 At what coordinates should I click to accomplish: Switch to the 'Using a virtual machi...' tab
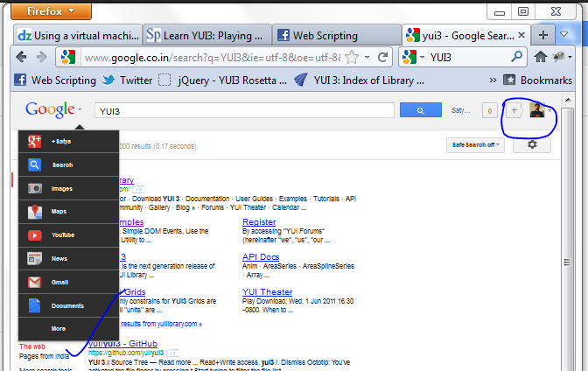point(78,36)
